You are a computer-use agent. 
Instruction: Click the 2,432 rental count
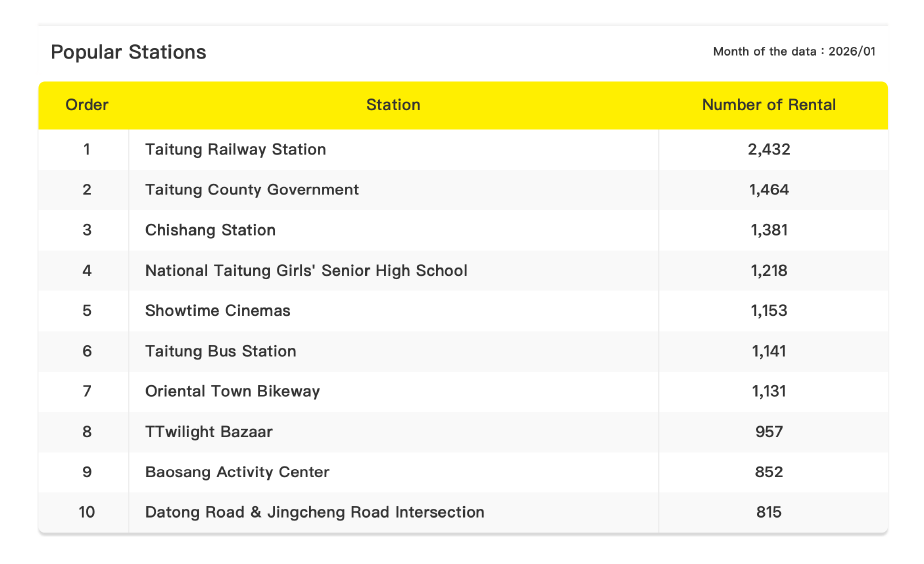pos(768,150)
